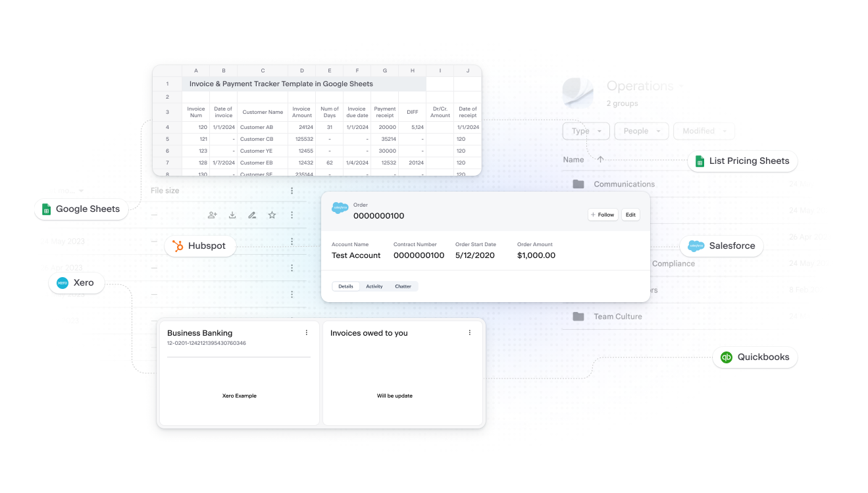Viewport: 868px width, 493px height.
Task: Click the Xero blue circle icon
Action: pyautogui.click(x=63, y=283)
